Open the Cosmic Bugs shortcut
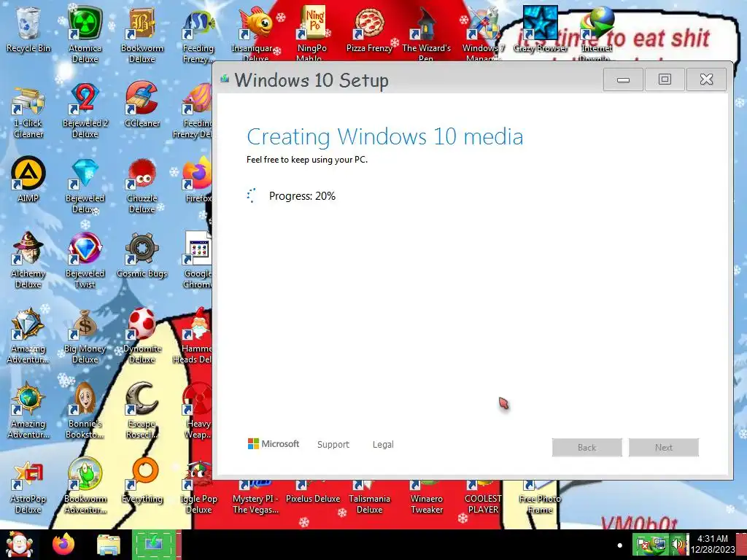747x560 pixels. [142, 255]
